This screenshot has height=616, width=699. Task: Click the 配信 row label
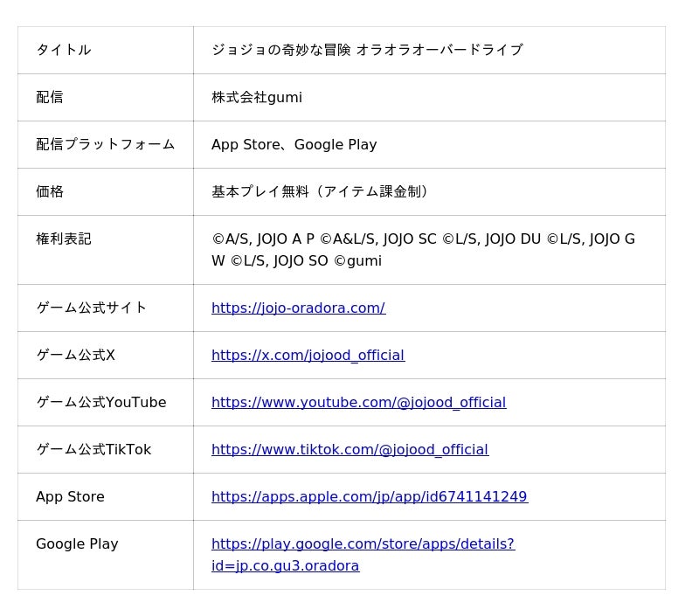tap(50, 97)
